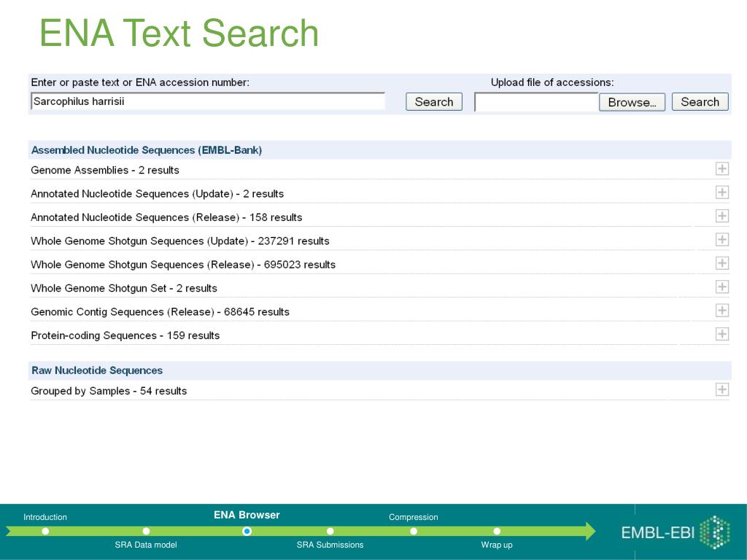Screen dimensions: 747x560
Task: Expand the Whole Genome Shotgun Set row
Action: pos(721,287)
